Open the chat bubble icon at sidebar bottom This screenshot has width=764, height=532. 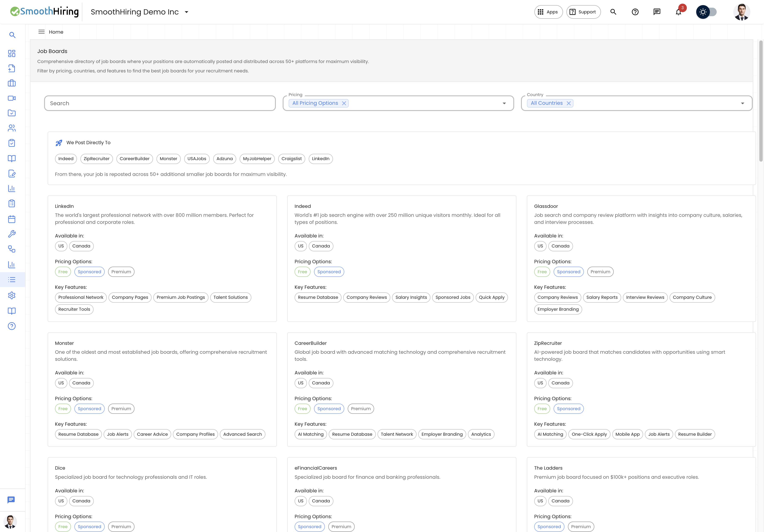11,500
